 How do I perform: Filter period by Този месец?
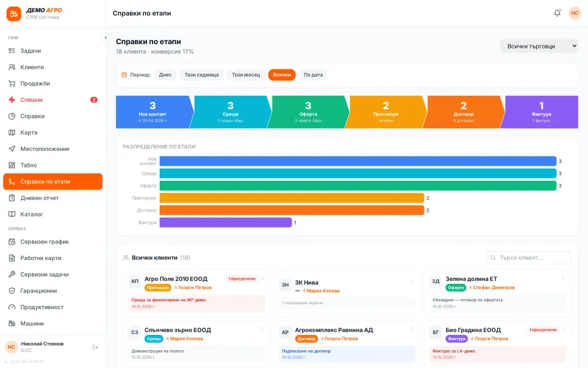tap(246, 75)
